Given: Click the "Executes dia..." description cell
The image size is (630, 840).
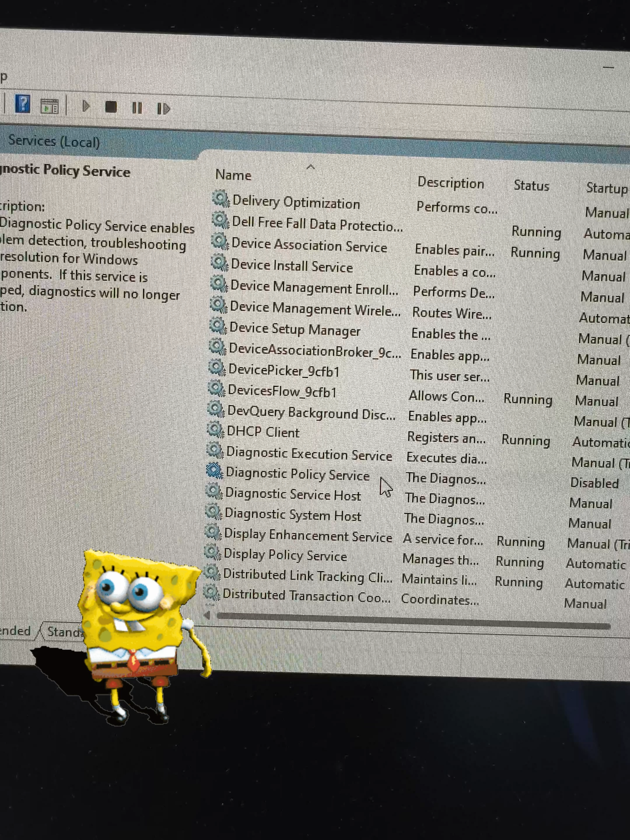Looking at the screenshot, I should point(447,458).
